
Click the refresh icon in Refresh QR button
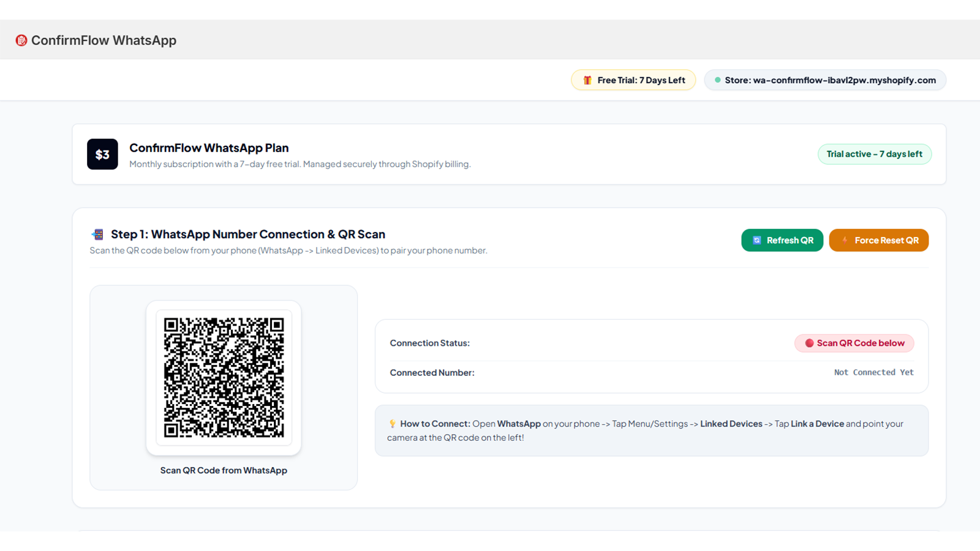pyautogui.click(x=757, y=241)
